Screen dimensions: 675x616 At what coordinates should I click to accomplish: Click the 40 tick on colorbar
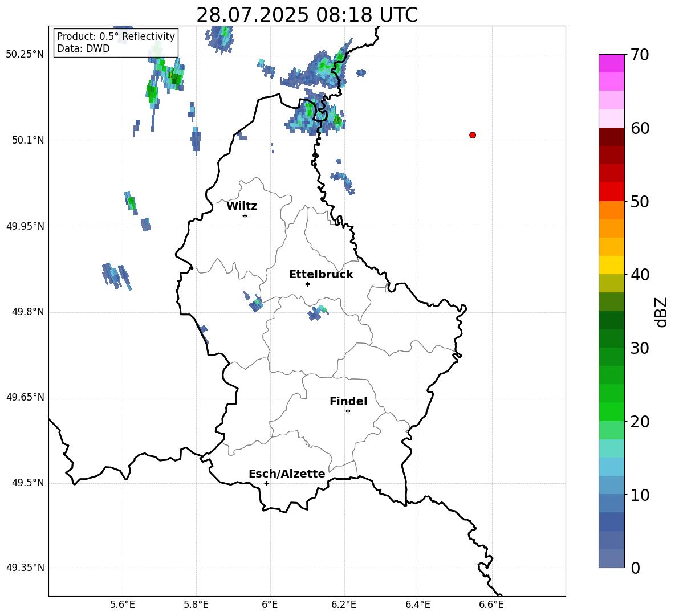(640, 275)
